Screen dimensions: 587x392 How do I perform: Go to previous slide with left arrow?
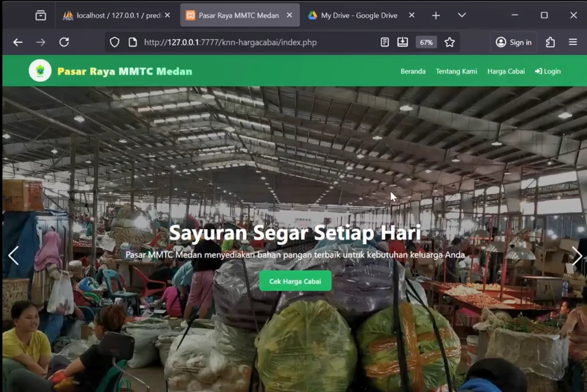[13, 256]
